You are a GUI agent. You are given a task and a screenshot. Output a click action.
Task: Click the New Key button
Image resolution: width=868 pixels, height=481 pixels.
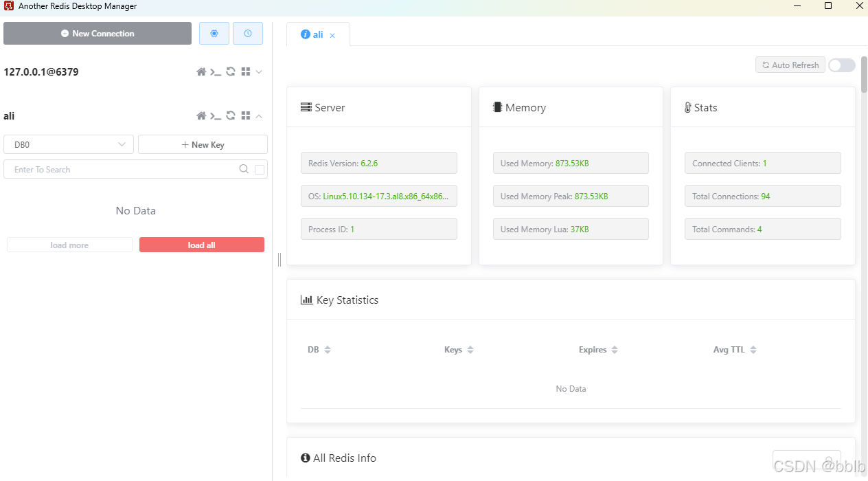[203, 144]
